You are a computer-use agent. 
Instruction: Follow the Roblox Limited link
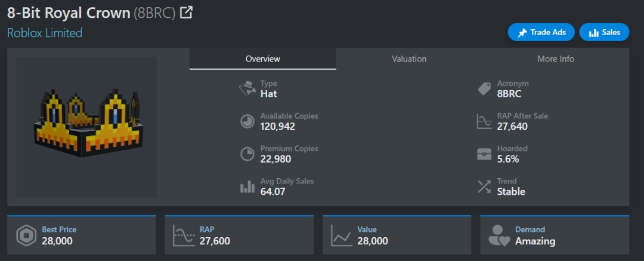(x=45, y=33)
